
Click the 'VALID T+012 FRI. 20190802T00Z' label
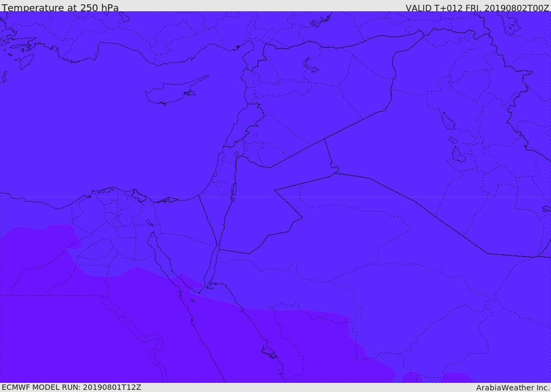point(477,8)
